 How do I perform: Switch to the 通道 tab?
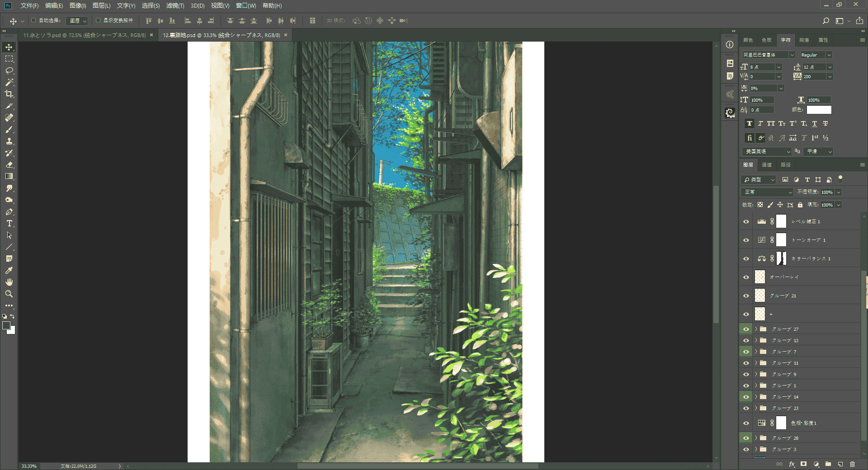pyautogui.click(x=767, y=165)
